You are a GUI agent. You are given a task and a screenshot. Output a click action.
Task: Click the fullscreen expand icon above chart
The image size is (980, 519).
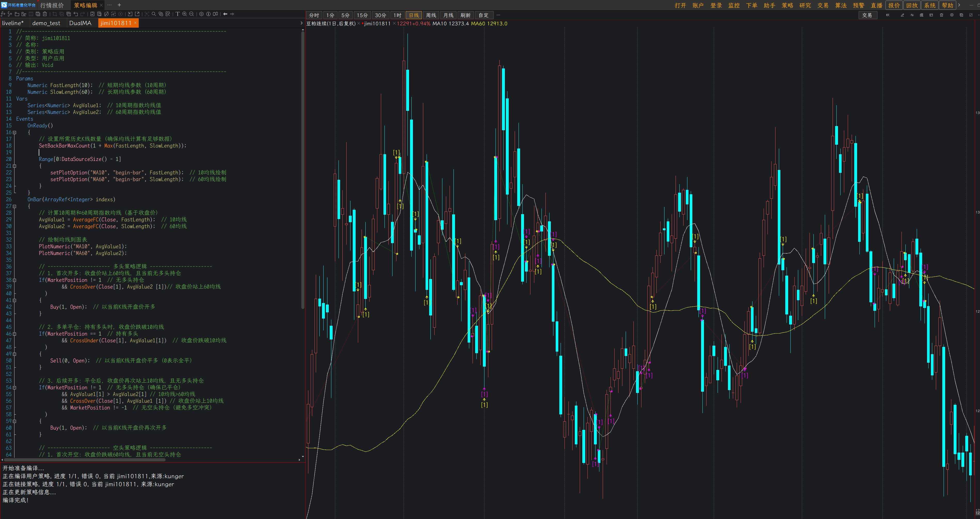click(x=971, y=15)
